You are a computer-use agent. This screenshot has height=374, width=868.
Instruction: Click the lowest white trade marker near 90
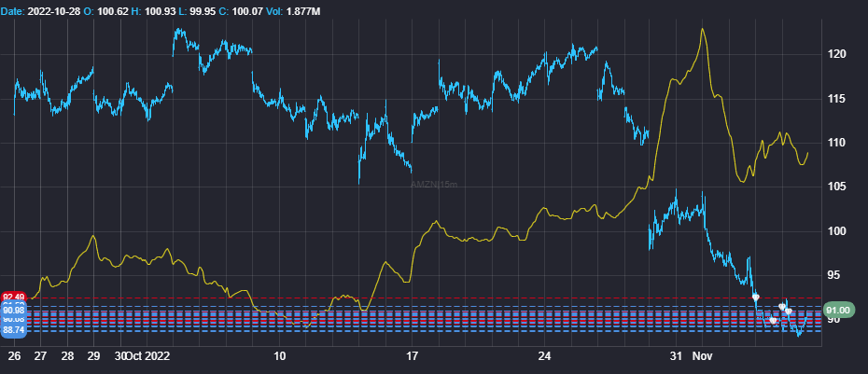pos(774,320)
